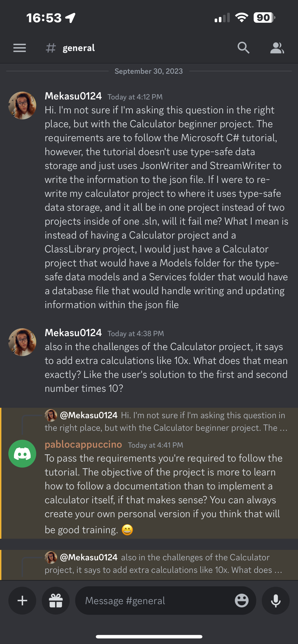This screenshot has height=644, width=298.
Task: Open Mekasu0124's avatar on 4:12 PM message
Action: (22, 105)
